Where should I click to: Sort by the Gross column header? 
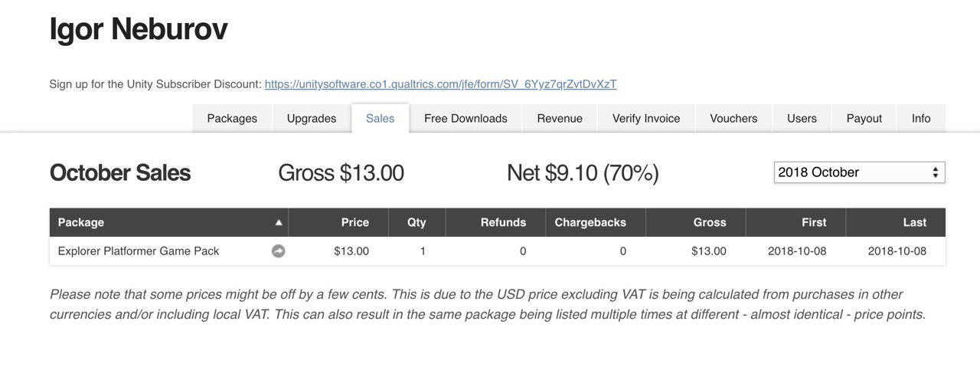coord(696,222)
